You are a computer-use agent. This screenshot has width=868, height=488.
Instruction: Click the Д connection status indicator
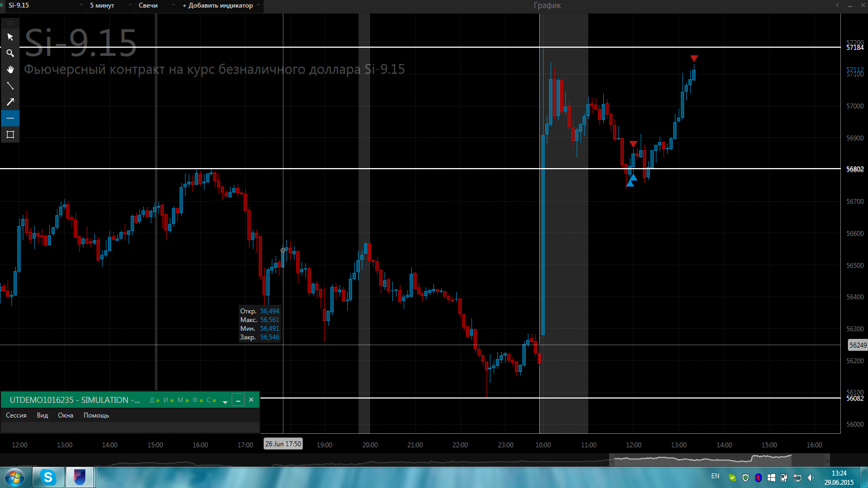(155, 400)
